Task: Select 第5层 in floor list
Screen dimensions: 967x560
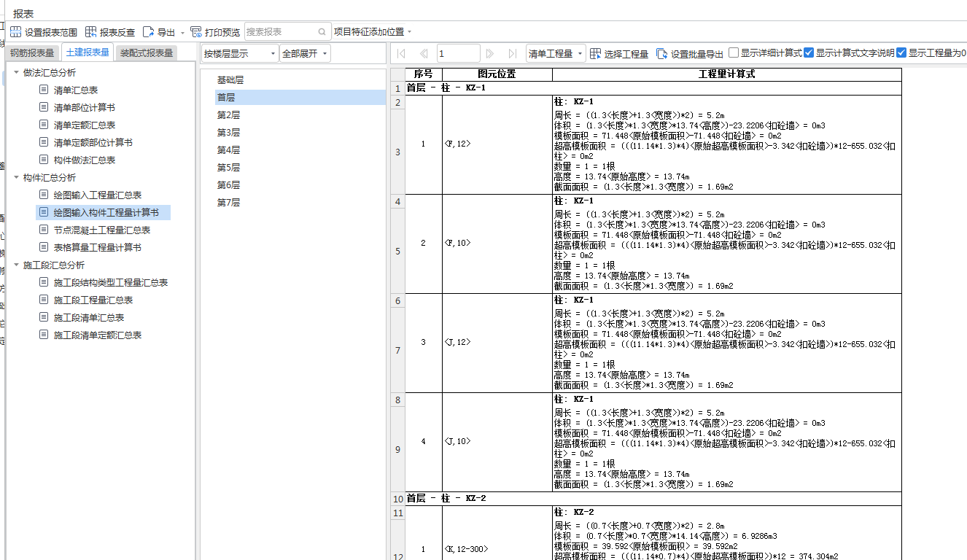Action: click(300, 167)
